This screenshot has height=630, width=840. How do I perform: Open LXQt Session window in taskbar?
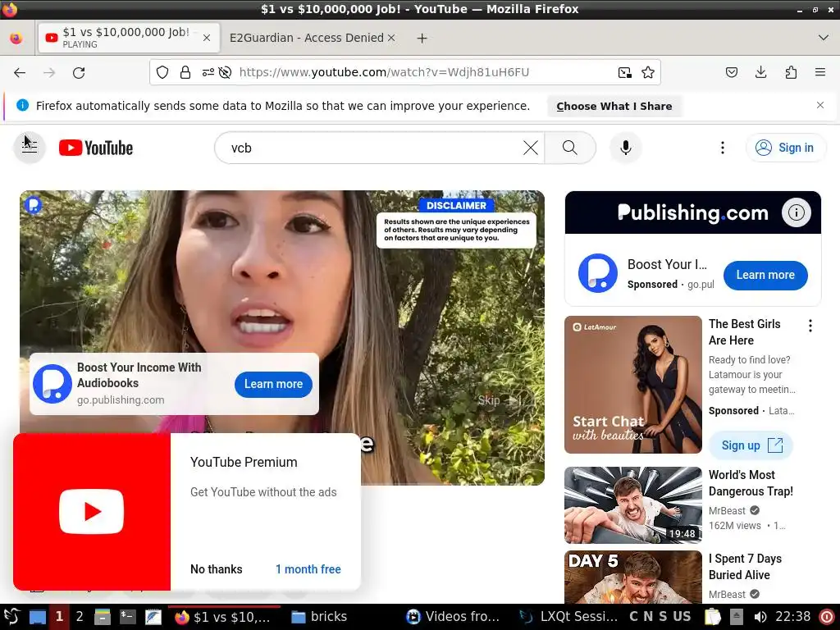(569, 617)
